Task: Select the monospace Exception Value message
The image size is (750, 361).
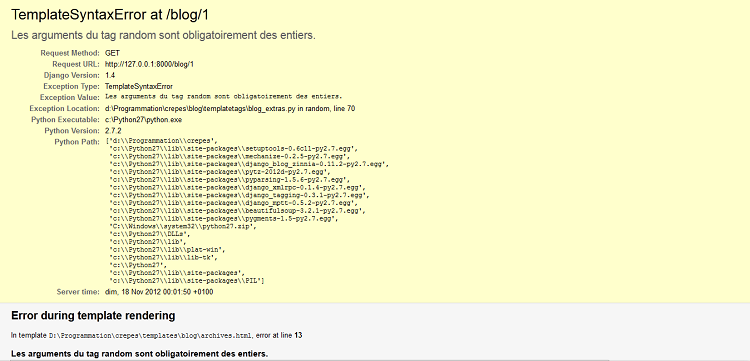Action: 223,97
